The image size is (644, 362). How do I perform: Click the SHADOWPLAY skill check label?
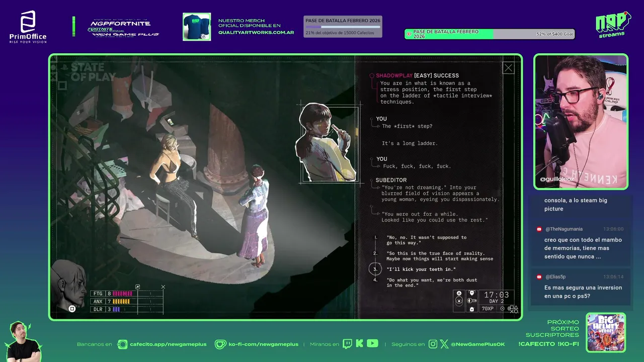[x=394, y=75]
